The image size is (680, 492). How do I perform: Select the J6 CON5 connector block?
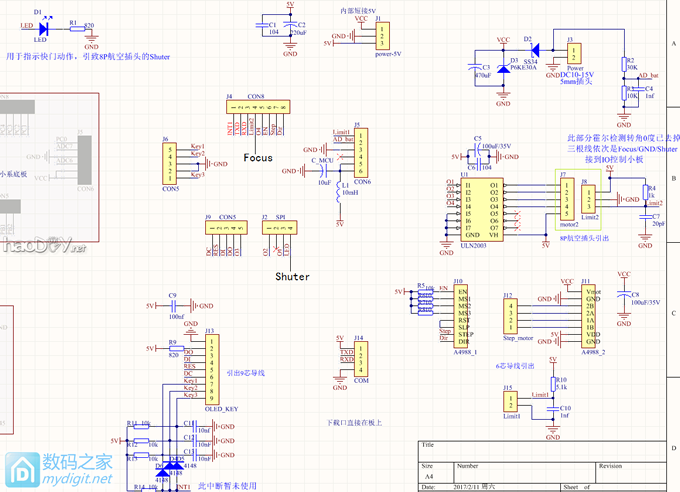[x=171, y=161]
